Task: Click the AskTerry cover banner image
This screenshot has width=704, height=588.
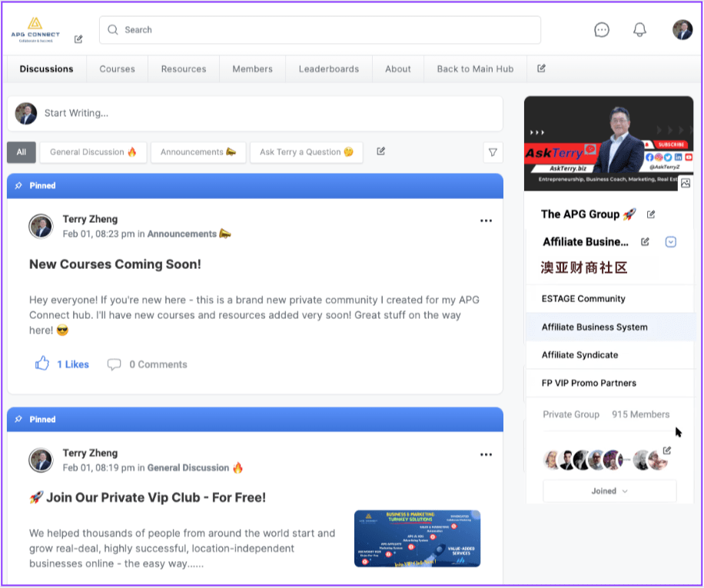Action: click(x=609, y=143)
